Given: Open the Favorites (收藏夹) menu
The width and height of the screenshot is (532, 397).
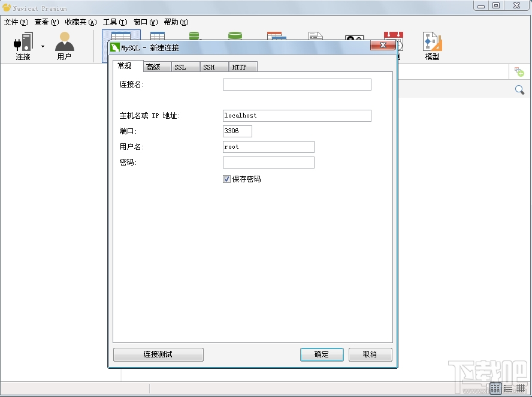Looking at the screenshot, I should click(81, 22).
